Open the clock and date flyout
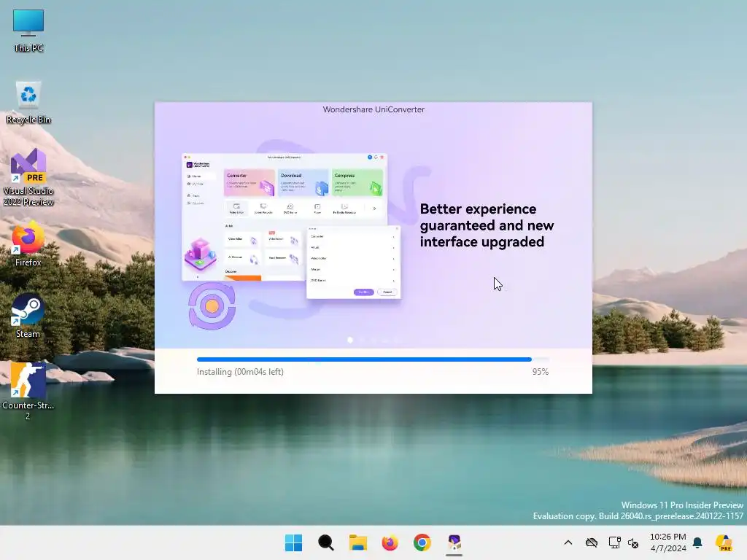 pos(668,542)
